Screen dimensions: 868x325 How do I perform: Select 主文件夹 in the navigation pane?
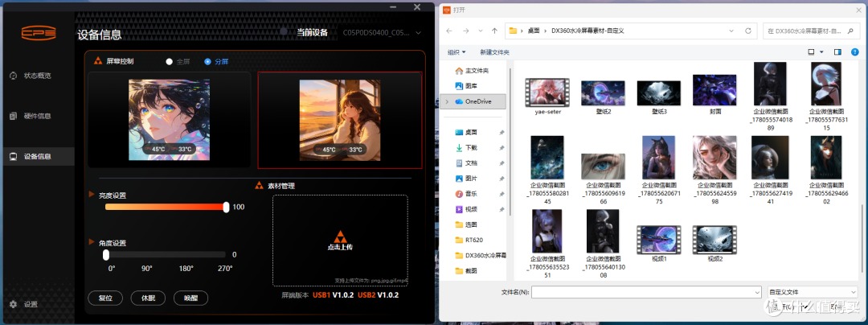476,71
